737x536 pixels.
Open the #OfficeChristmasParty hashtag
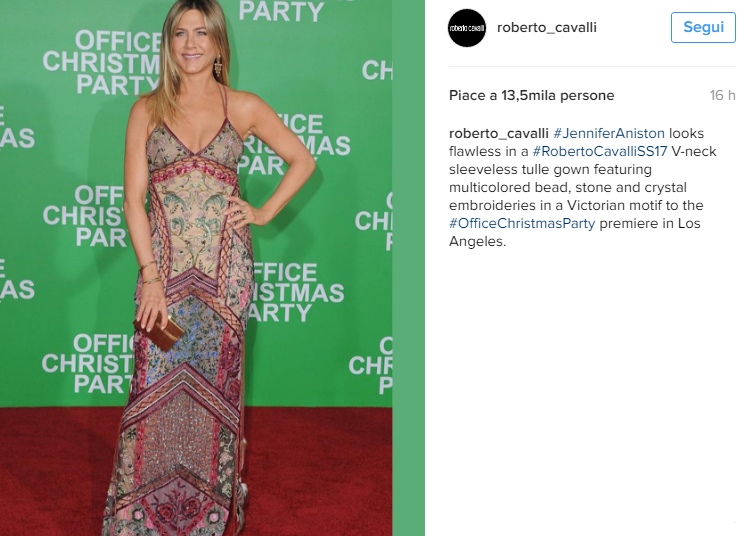[x=522, y=223]
